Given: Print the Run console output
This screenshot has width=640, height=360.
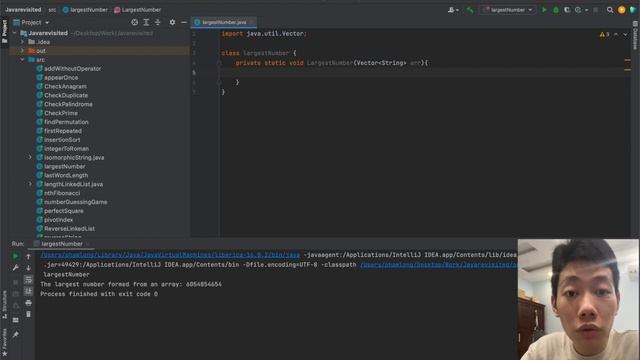Looking at the screenshot, I should [x=28, y=303].
